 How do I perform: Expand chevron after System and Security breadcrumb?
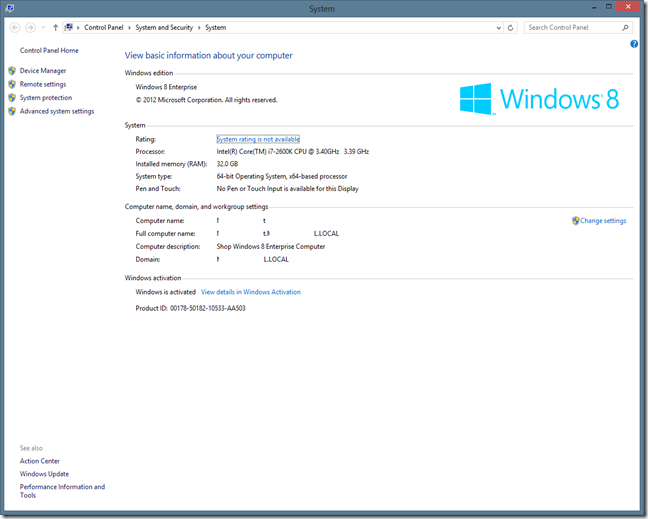(x=199, y=28)
